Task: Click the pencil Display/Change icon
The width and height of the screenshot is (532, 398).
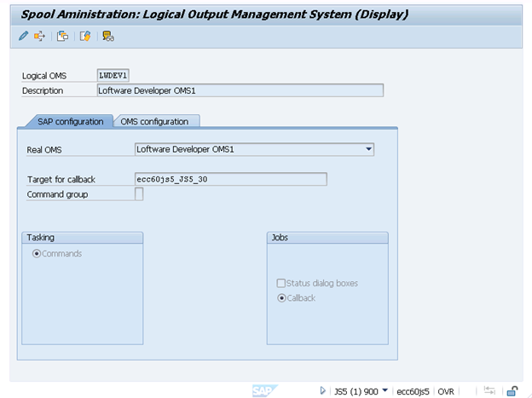Action: [x=23, y=36]
